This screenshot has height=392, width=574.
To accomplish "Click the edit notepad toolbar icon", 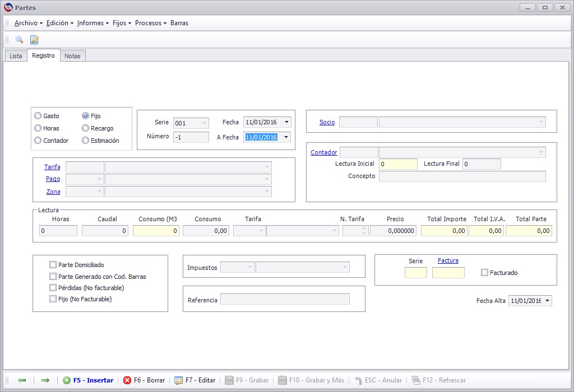I will [x=34, y=40].
